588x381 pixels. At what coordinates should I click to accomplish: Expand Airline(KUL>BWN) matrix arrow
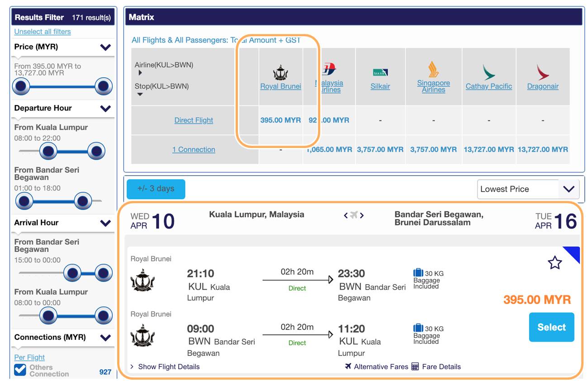click(140, 73)
